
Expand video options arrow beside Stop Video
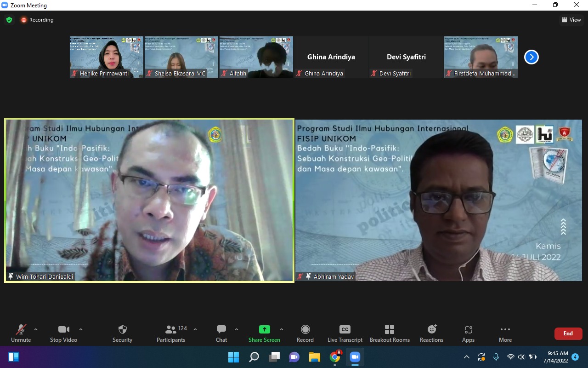[81, 329]
